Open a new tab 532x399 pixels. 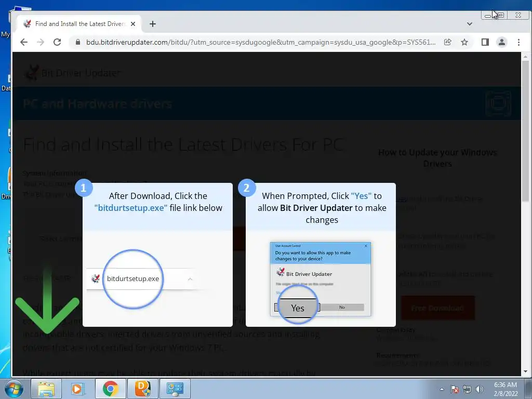coord(153,24)
